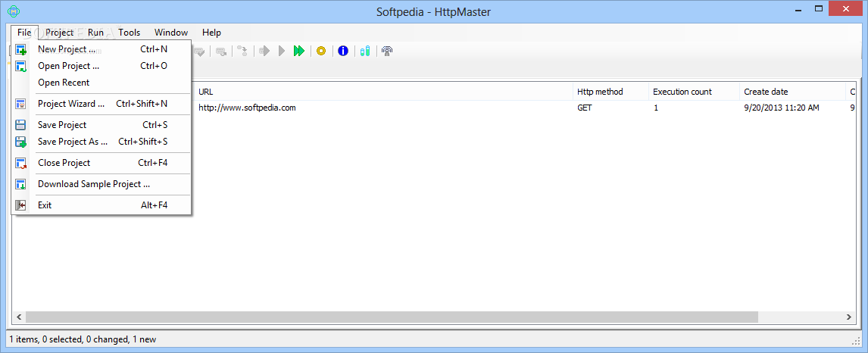This screenshot has width=868, height=353.
Task: Open the Help menu
Action: 211,32
